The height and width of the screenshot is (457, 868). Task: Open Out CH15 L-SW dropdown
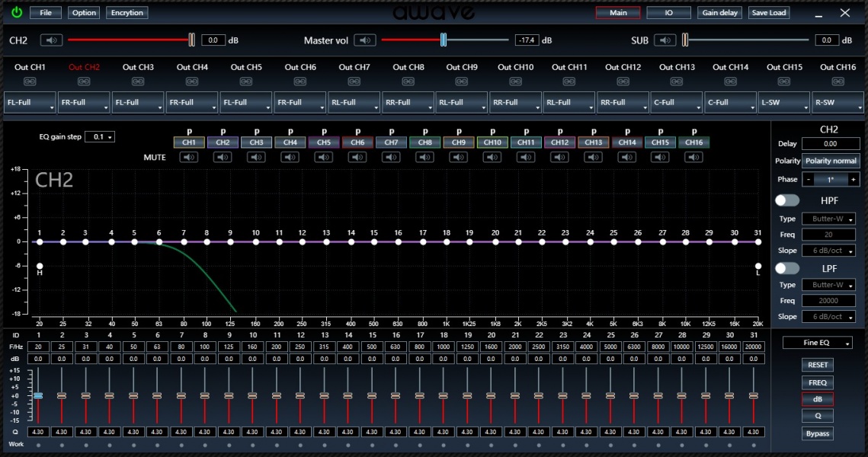(784, 102)
